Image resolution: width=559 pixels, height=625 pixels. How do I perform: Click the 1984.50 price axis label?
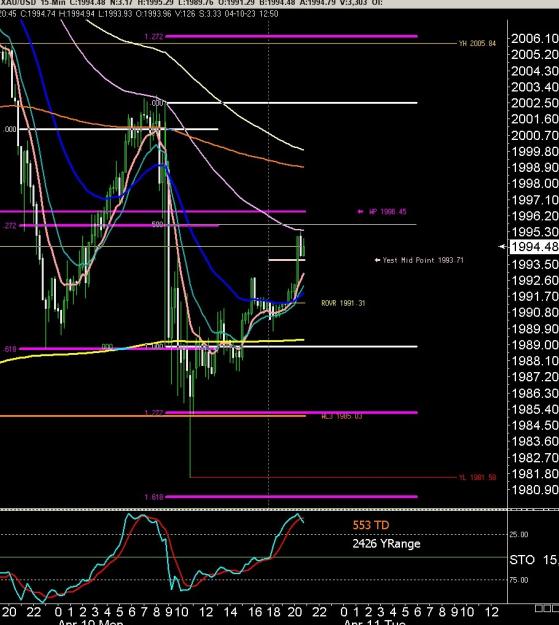point(535,425)
